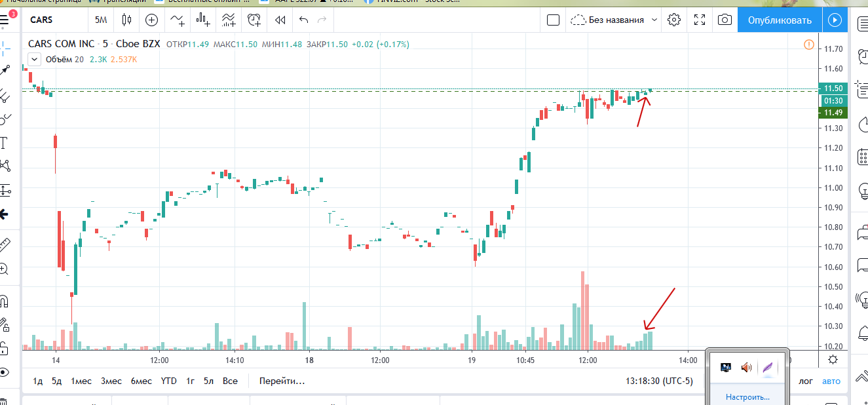868x405 pixels.
Task: Click the network monitor tray icon
Action: 725,368
